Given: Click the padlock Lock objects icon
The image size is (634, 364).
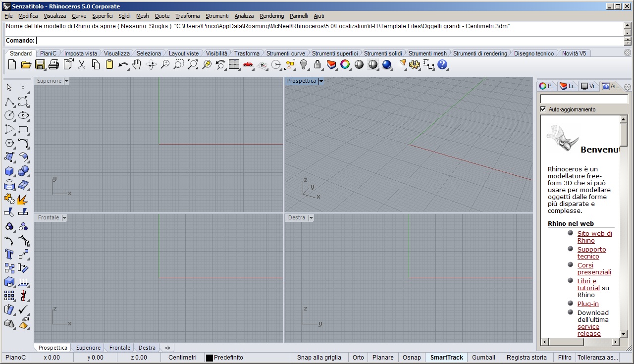Looking at the screenshot, I should (317, 64).
